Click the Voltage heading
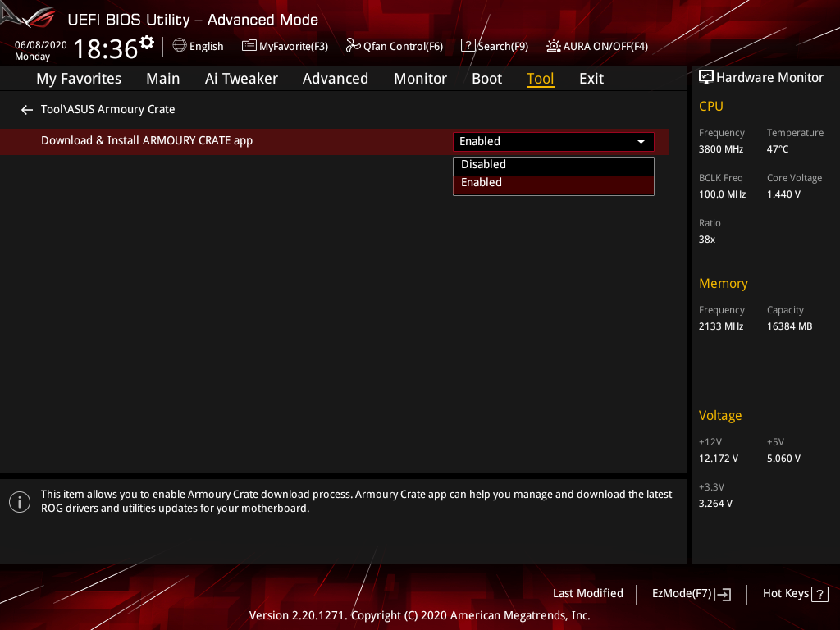Image resolution: width=840 pixels, height=630 pixels. coord(720,416)
